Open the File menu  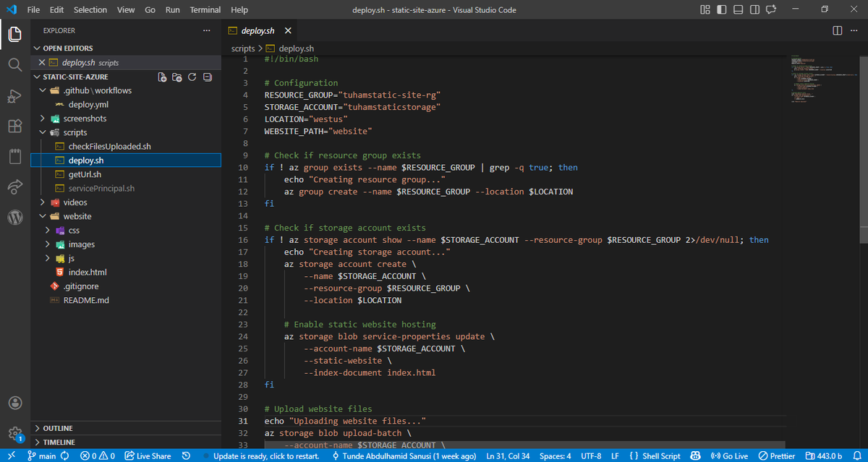tap(33, 9)
